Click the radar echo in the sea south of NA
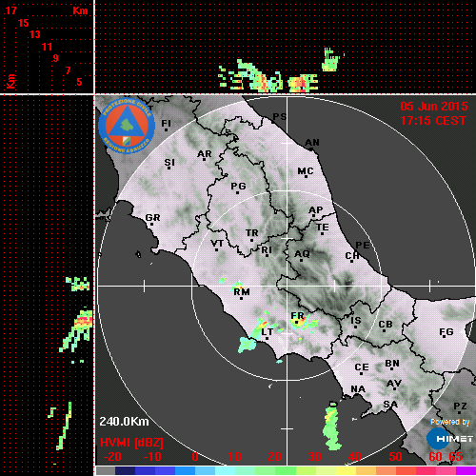The width and height of the screenshot is (476, 476). 331,426
